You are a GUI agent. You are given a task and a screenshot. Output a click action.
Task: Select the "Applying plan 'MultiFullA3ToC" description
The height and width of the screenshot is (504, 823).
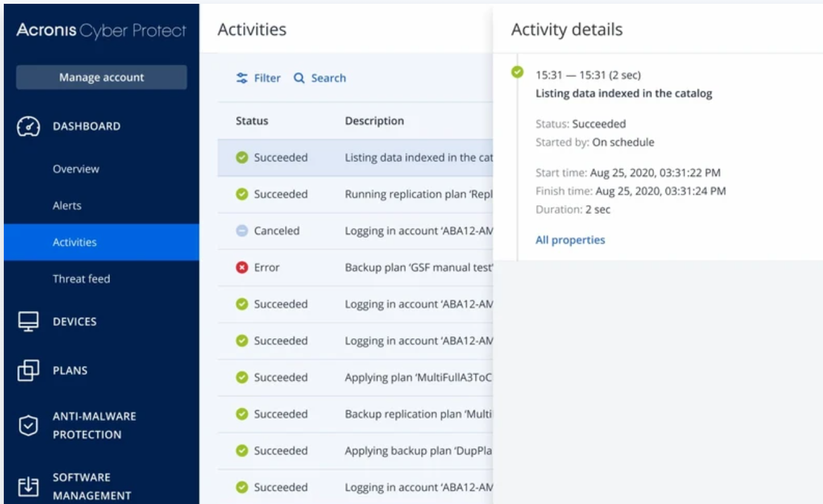click(x=418, y=378)
